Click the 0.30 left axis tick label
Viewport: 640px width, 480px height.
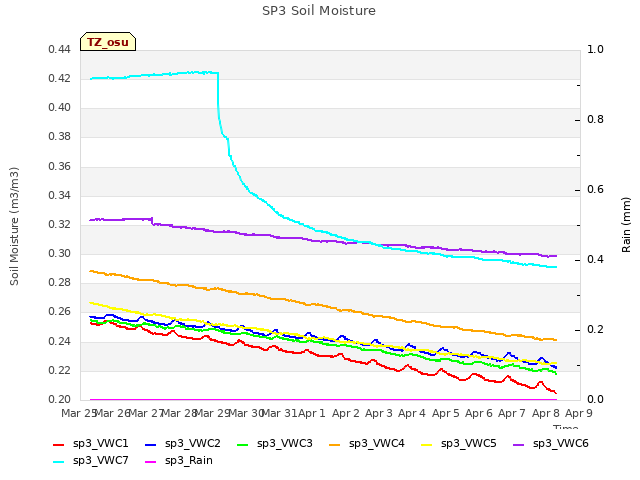(60, 253)
